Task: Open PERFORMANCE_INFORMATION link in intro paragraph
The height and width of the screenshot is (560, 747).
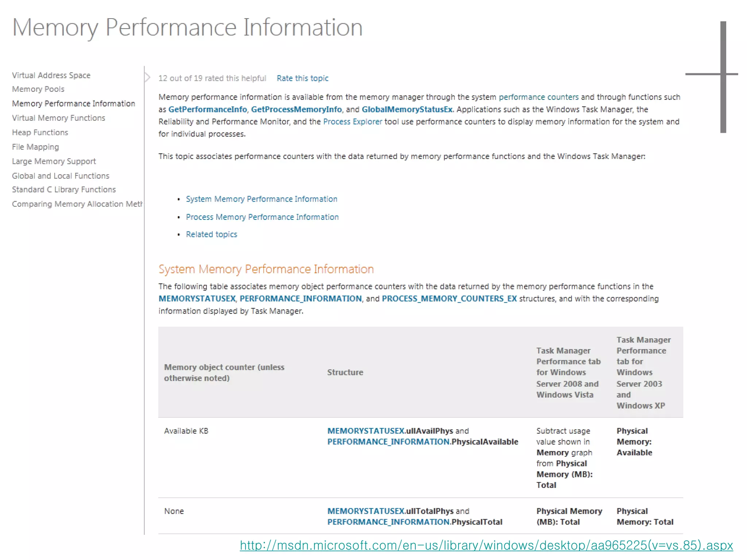Action: 301,299
